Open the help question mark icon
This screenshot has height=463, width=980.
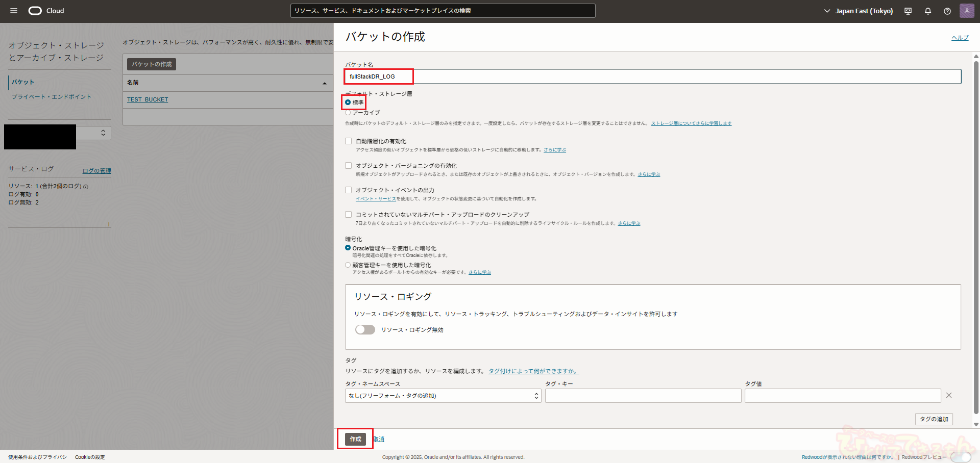pyautogui.click(x=947, y=11)
